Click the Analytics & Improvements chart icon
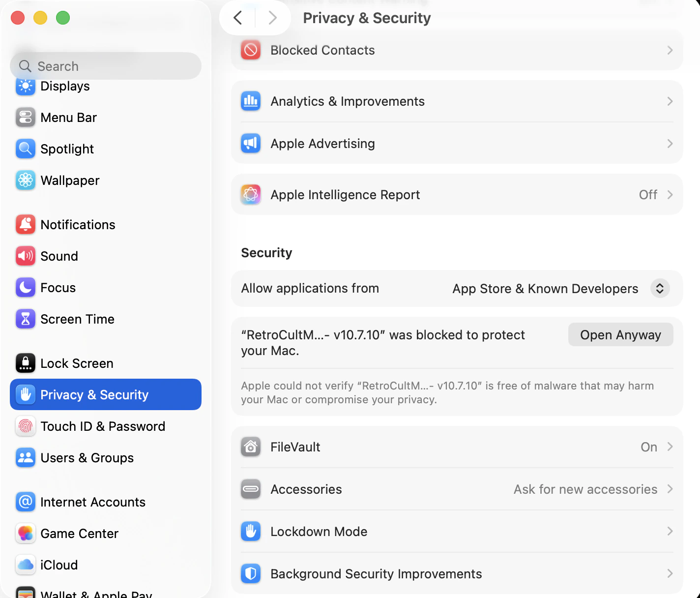Image resolution: width=700 pixels, height=598 pixels. pos(251,101)
